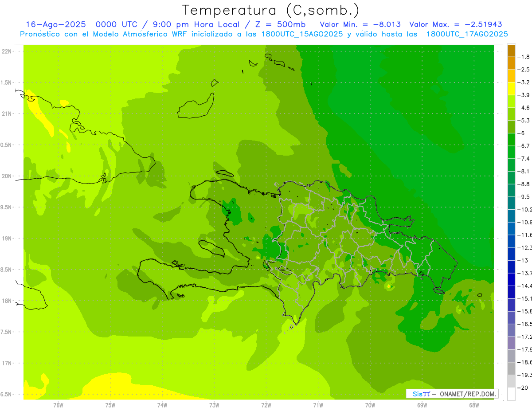
Task: Pick the white swatch below -20
Action: point(511,394)
